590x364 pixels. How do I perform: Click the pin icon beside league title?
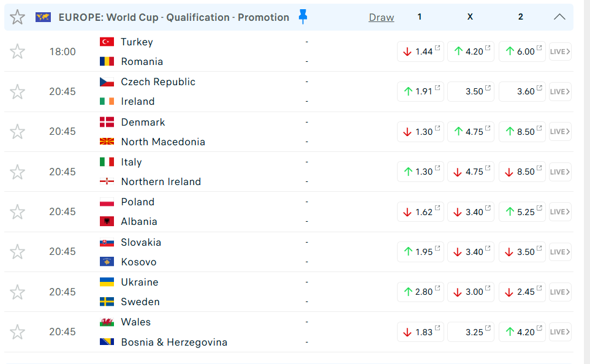point(303,17)
